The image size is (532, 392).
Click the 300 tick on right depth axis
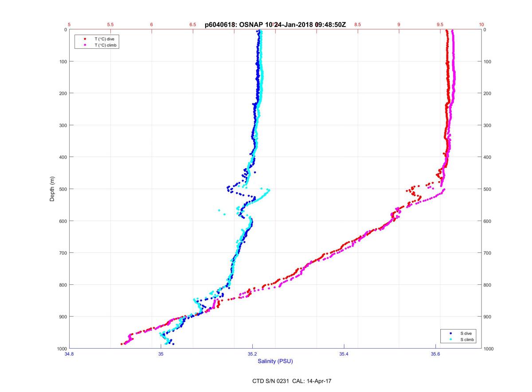pyautogui.click(x=488, y=125)
